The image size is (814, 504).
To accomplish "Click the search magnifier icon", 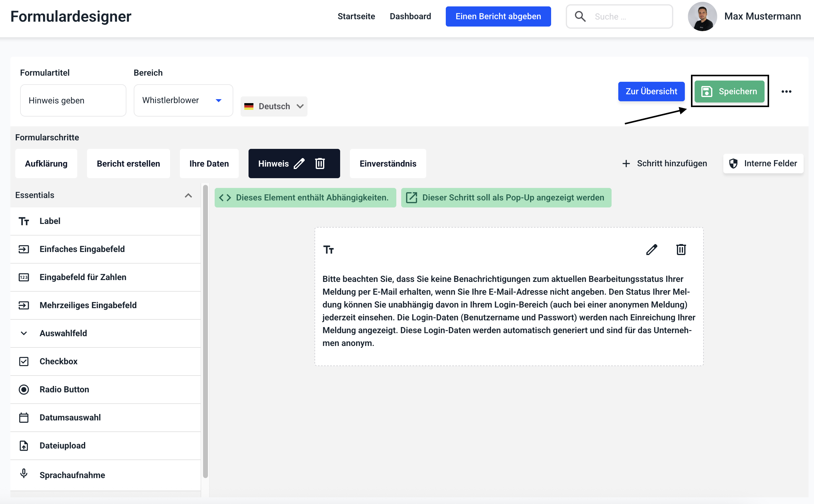I will (x=580, y=16).
